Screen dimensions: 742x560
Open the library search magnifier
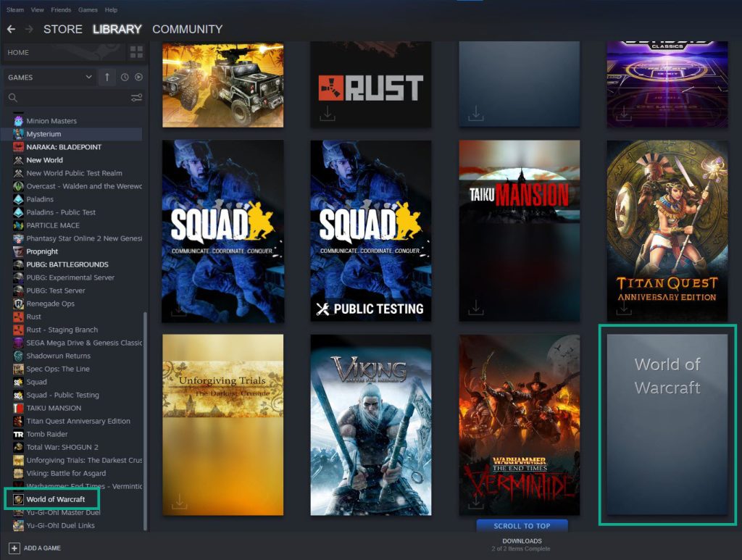pyautogui.click(x=12, y=98)
